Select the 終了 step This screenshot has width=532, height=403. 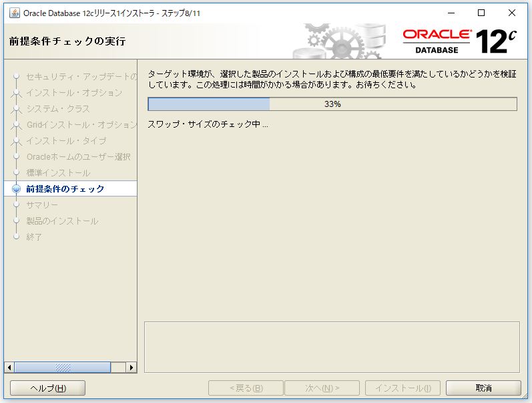[x=34, y=237]
